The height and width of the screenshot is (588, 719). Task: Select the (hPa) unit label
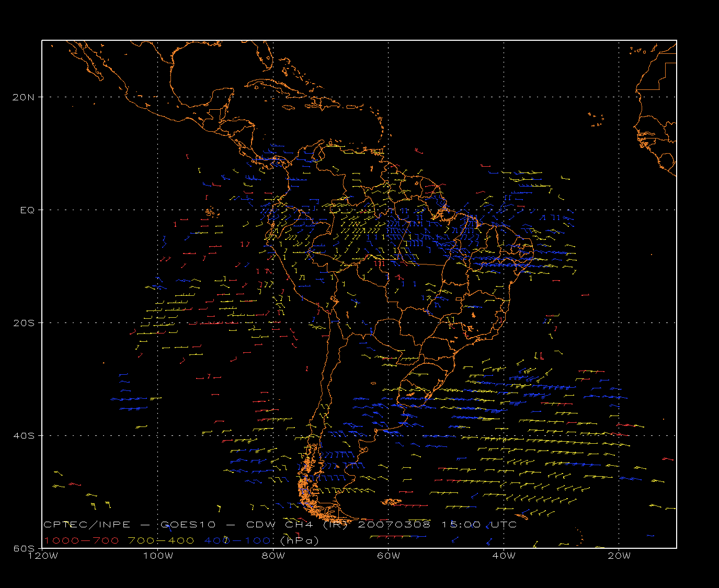coord(300,540)
